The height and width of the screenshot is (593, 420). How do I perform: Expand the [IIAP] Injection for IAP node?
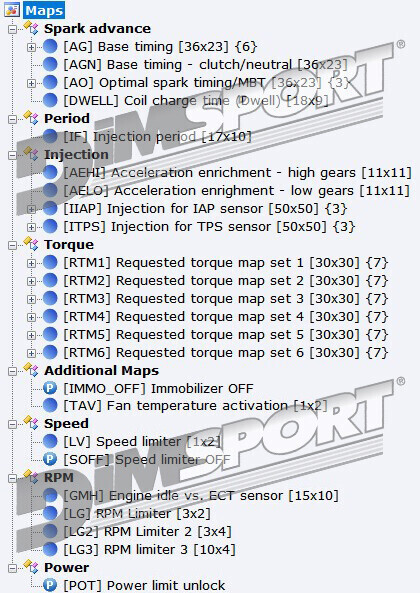[x=31, y=210]
